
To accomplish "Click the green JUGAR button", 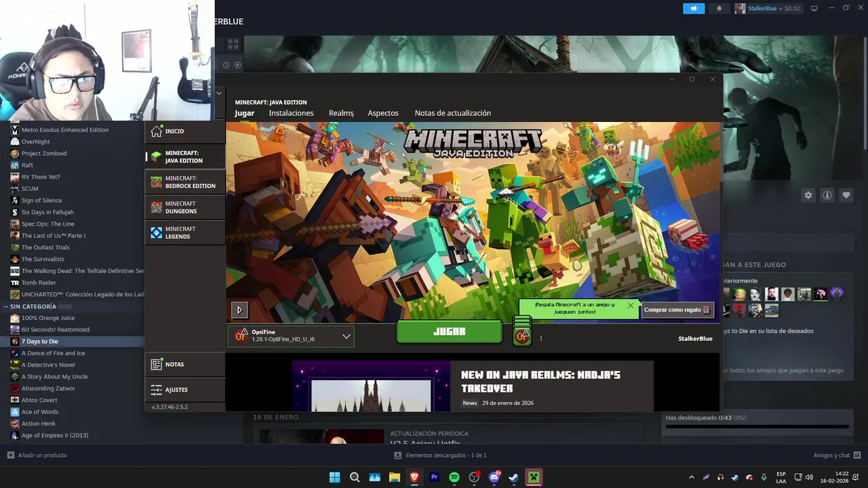I will [x=449, y=331].
